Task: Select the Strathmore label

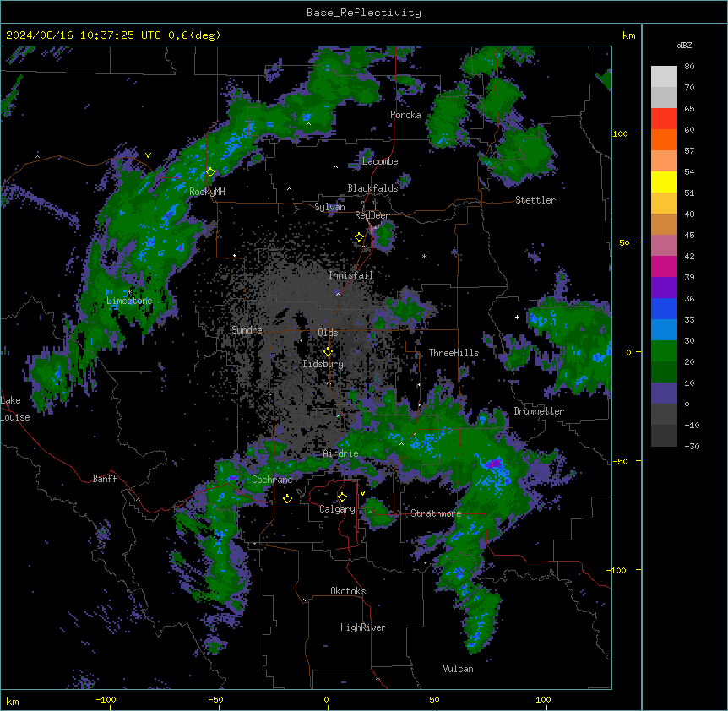Action: [x=436, y=513]
